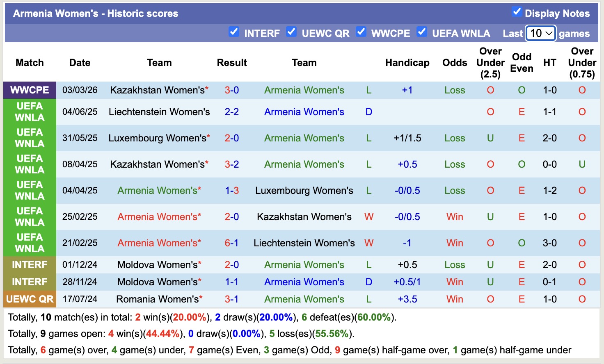The width and height of the screenshot is (604, 364).
Task: Click the INTERF badge for the 01/12/24 match
Action: 30,264
